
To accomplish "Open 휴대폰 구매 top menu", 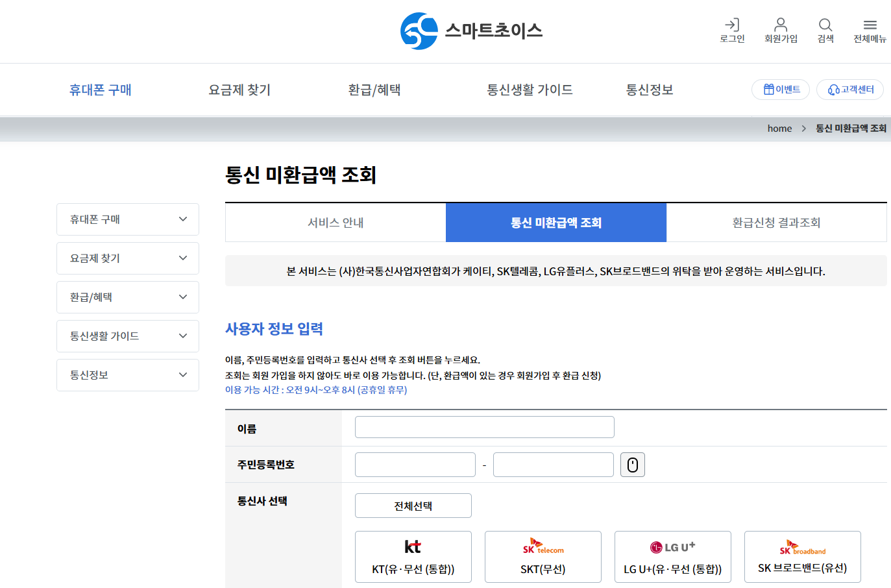I will 101,90.
